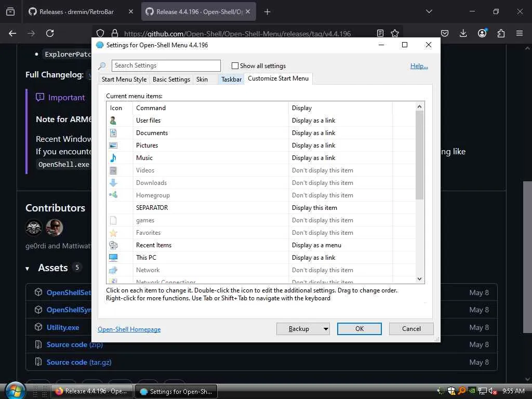Select the Customize Start Menu tab

(x=278, y=78)
